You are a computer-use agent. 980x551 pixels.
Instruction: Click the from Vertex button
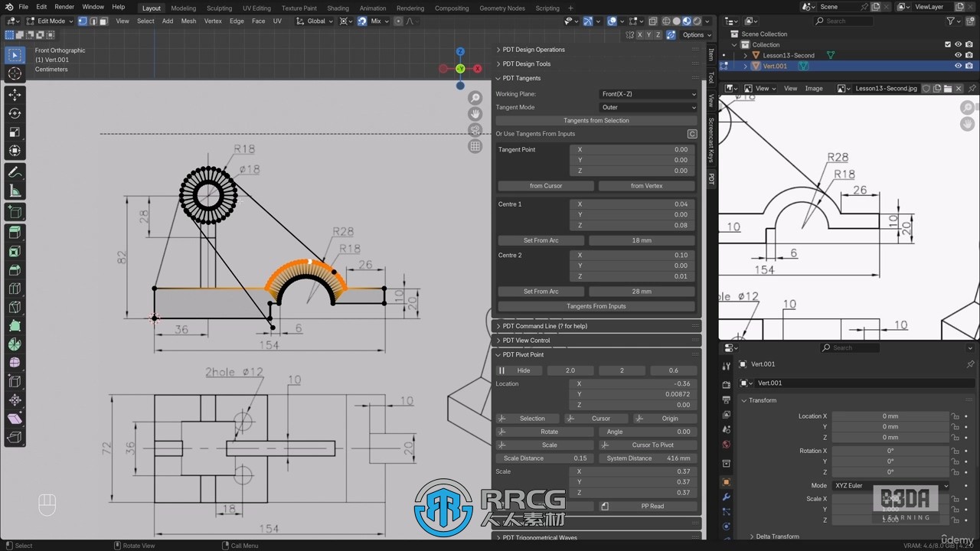coord(647,186)
